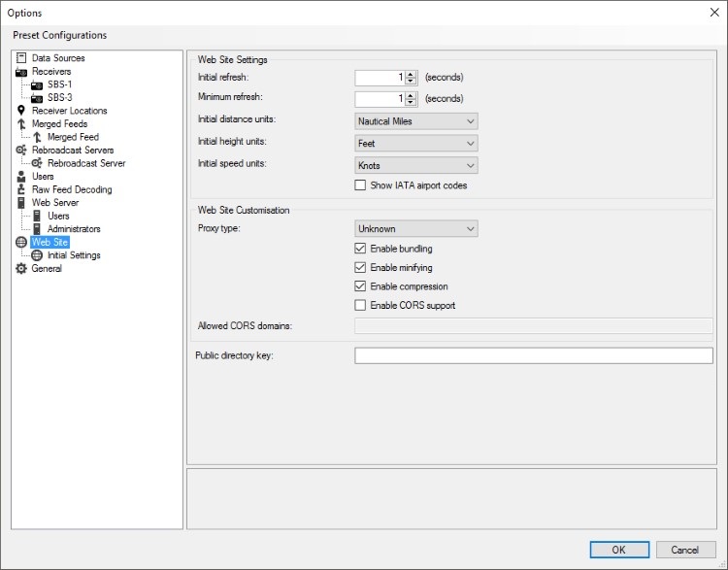Click the General cog icon

point(21,269)
